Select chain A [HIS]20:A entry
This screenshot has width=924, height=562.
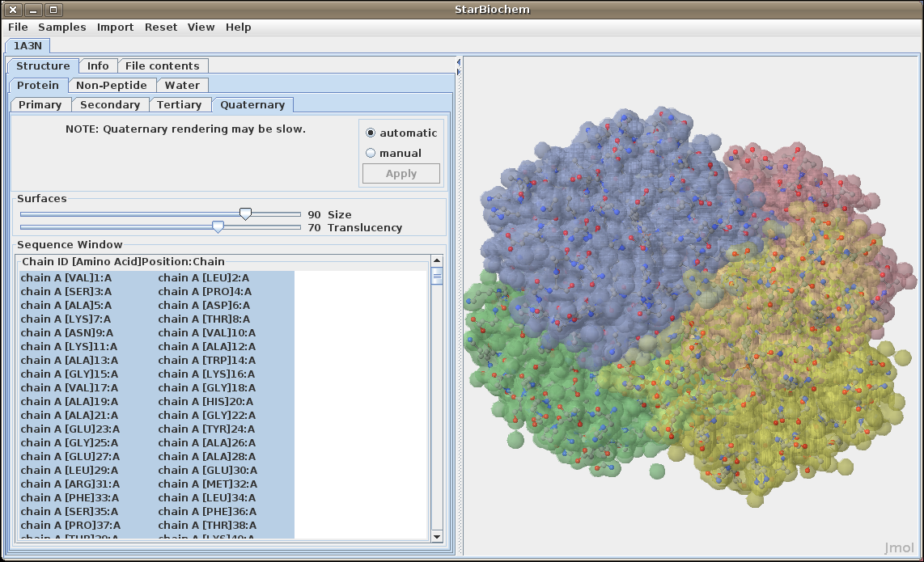coord(206,402)
